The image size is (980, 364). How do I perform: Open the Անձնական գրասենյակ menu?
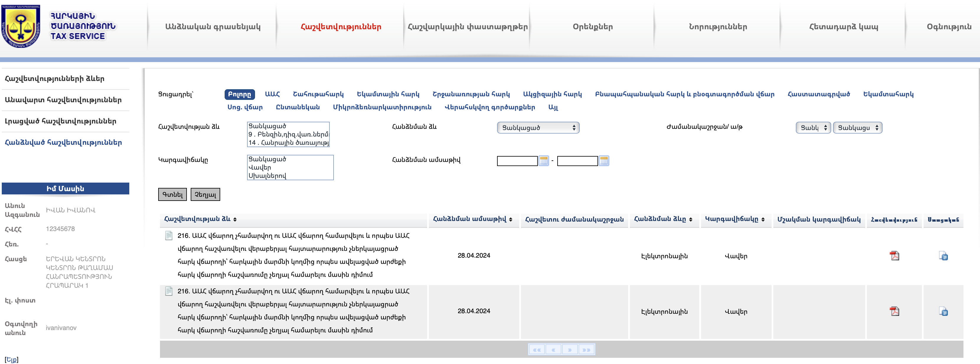click(x=213, y=27)
